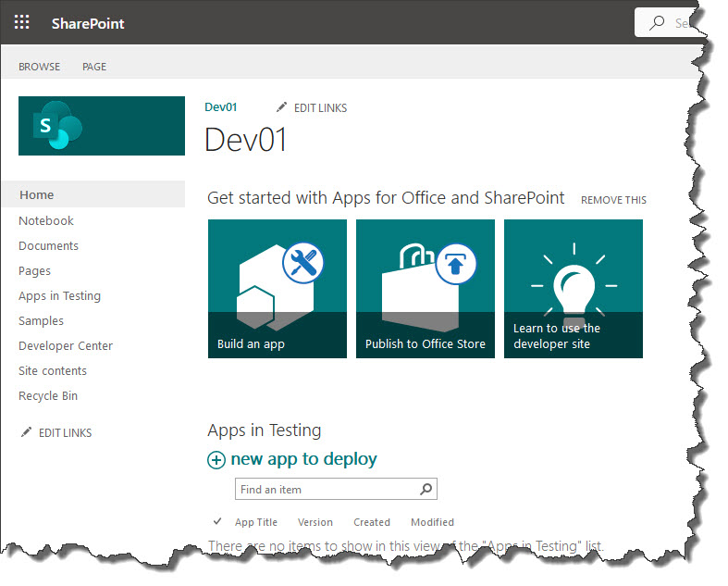
Task: Click the search magnifier in header
Action: [x=657, y=22]
